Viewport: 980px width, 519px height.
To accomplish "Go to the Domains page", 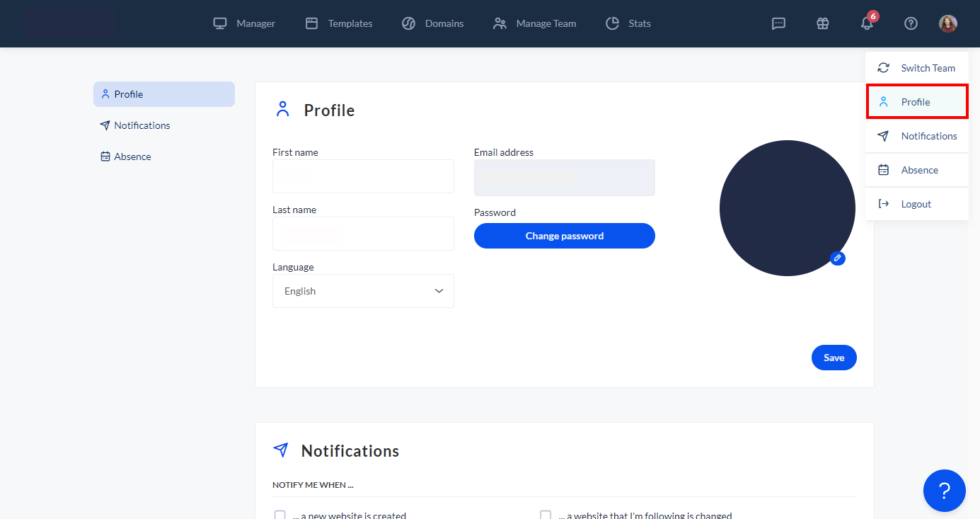I will 432,23.
